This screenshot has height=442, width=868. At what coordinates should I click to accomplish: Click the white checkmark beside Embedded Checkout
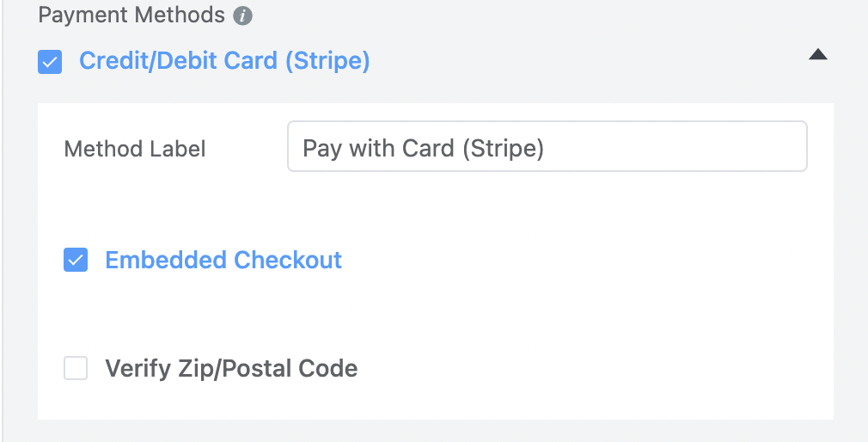pos(76,260)
